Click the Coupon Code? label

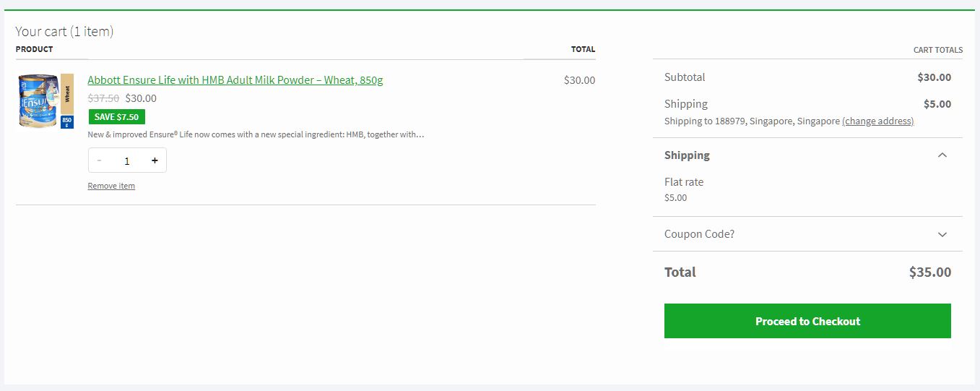(699, 234)
